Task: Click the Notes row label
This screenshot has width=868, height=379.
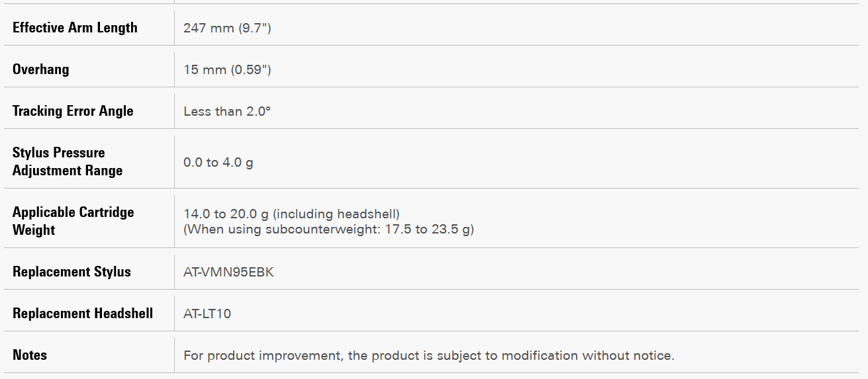Action: pyautogui.click(x=30, y=355)
